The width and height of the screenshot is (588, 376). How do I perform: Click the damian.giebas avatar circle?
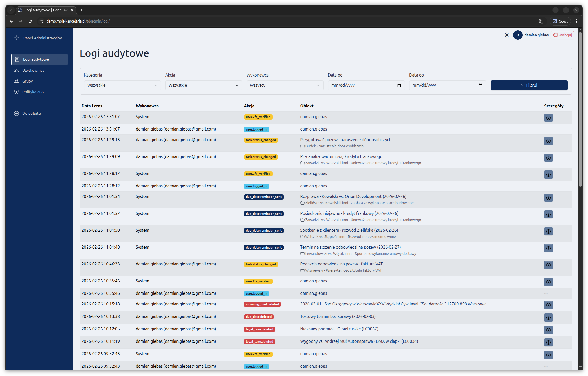coord(518,35)
